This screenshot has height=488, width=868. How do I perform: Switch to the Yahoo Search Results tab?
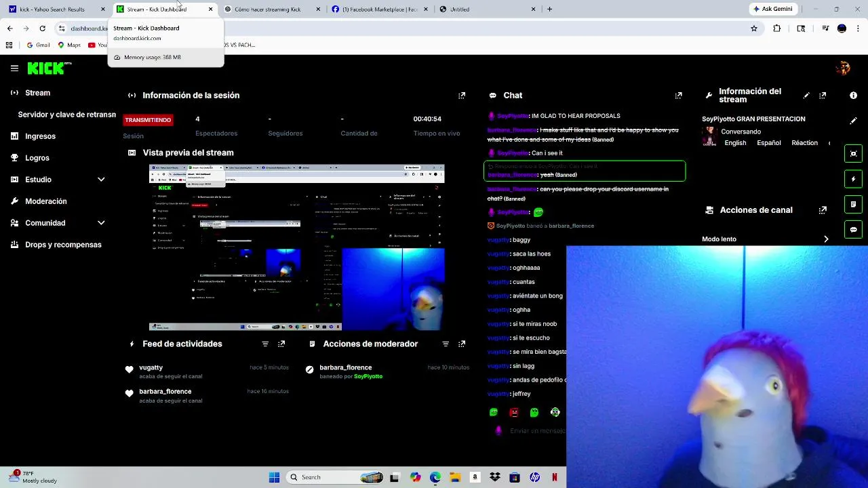[x=58, y=9]
